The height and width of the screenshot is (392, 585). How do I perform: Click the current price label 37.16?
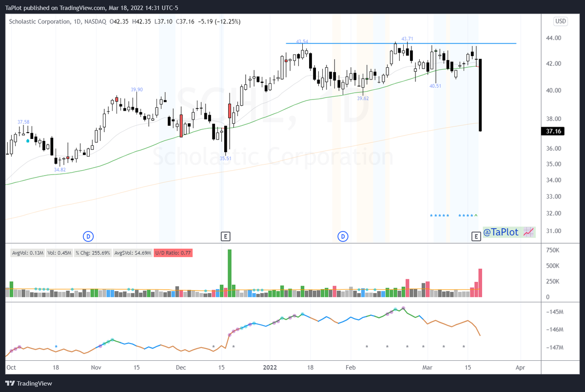pos(552,131)
